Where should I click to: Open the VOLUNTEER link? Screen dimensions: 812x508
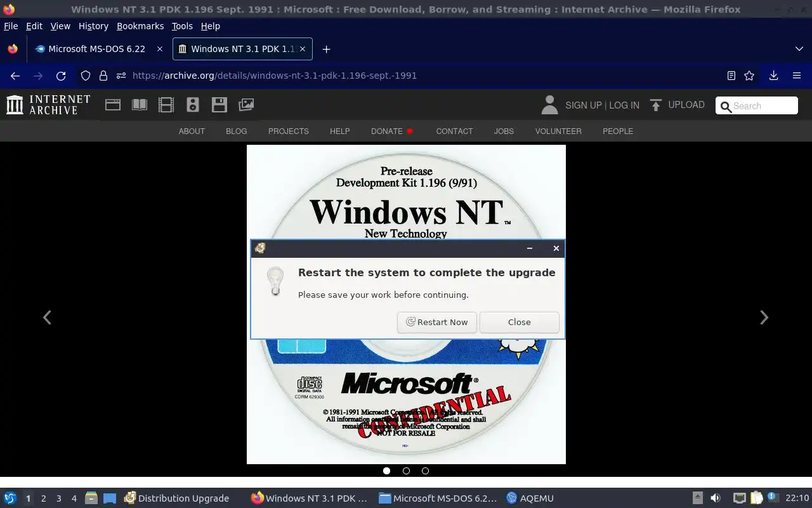click(558, 131)
